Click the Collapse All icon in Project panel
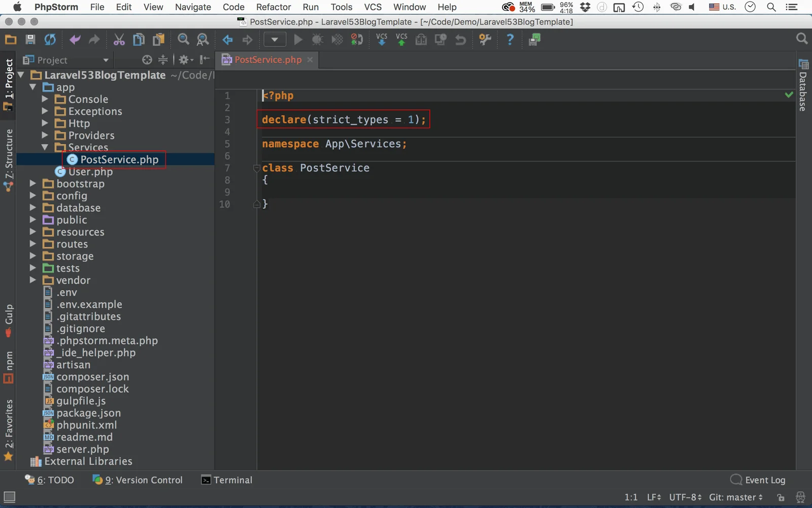This screenshot has height=508, width=812. 163,60
